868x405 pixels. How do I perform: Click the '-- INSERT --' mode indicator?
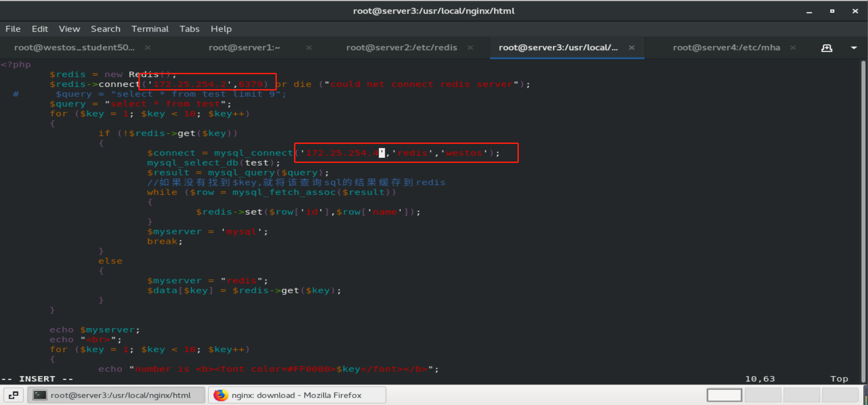(37, 379)
